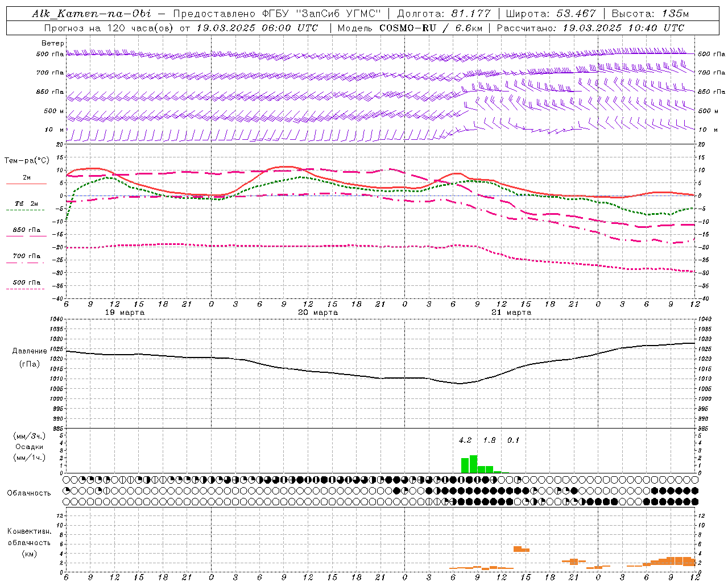Click the date label 20 марта
728x582 pixels.
tap(318, 313)
